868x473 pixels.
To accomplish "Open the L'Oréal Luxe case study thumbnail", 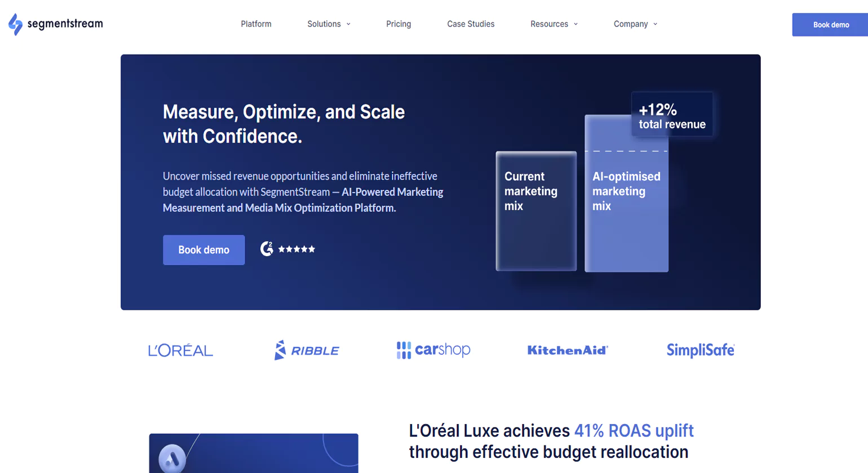I will (x=254, y=453).
